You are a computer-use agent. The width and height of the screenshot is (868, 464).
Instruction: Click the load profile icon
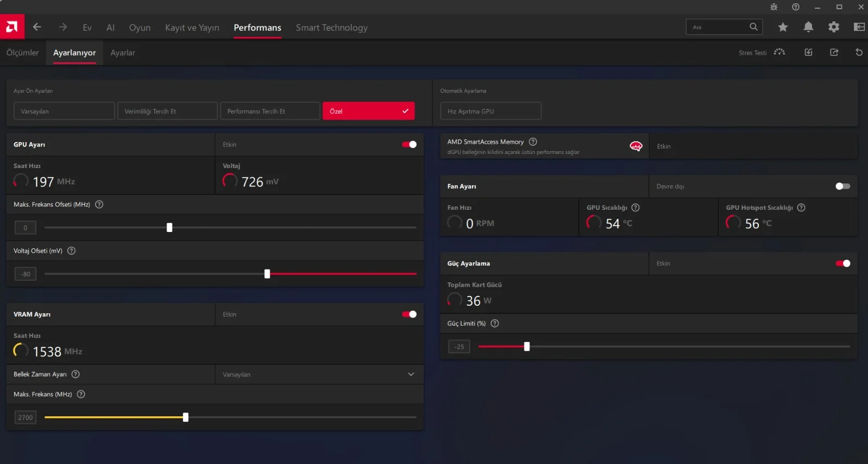tap(808, 52)
